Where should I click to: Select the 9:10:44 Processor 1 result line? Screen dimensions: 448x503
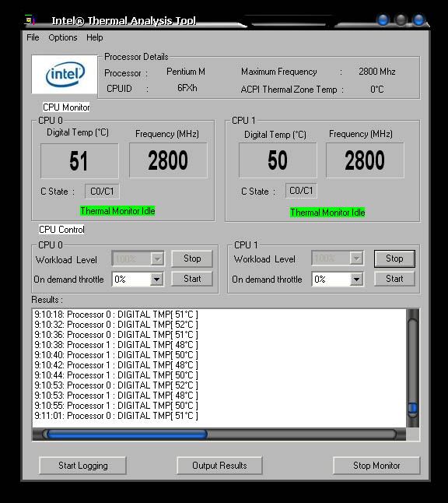117,375
